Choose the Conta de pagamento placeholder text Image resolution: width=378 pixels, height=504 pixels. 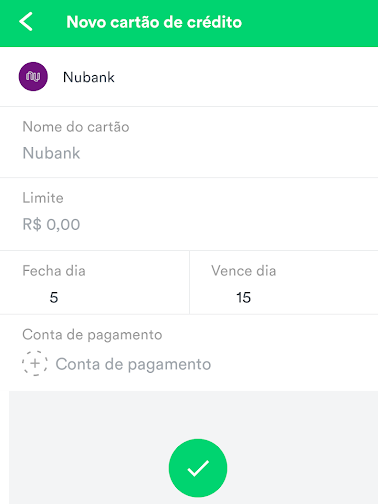(133, 364)
